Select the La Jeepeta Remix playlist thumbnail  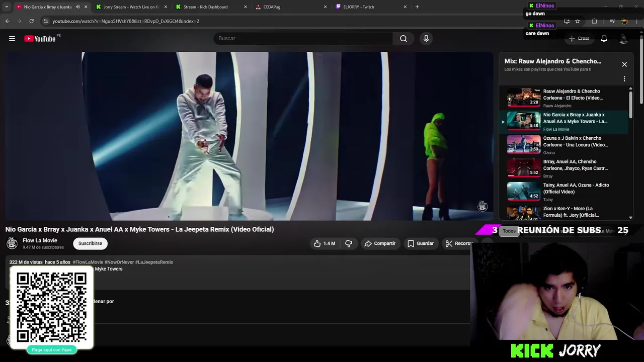pyautogui.click(x=524, y=121)
